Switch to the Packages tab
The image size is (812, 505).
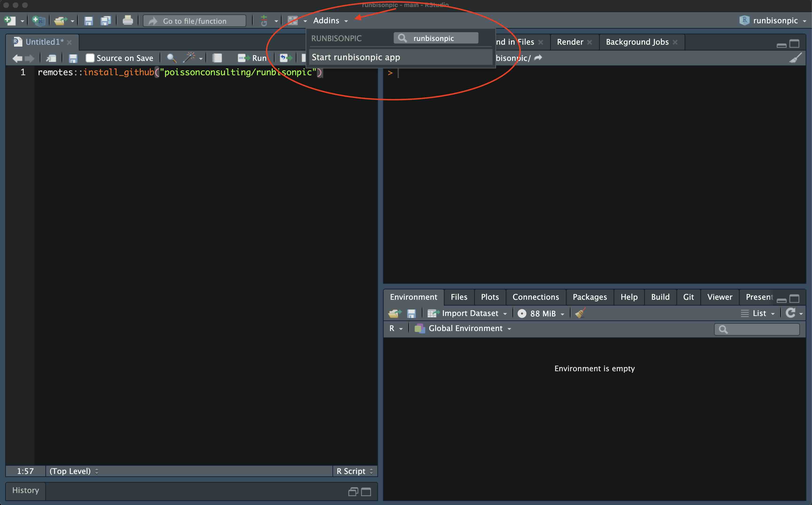[590, 297]
